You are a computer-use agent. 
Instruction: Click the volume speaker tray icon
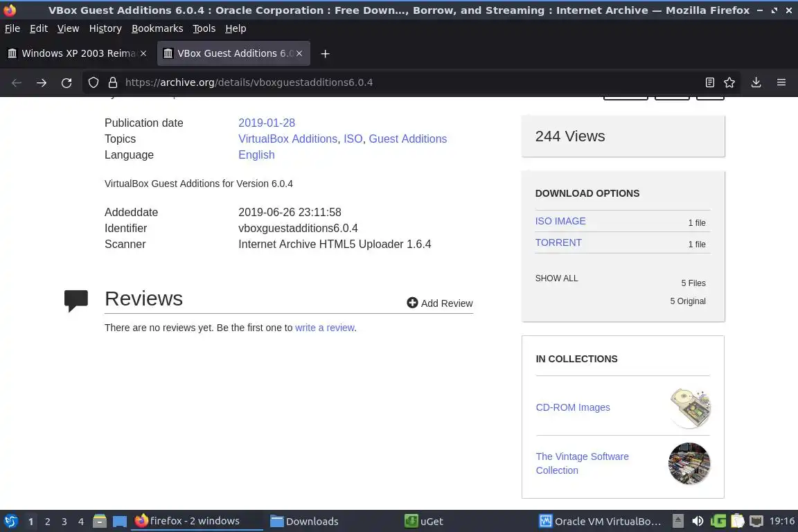[x=698, y=521]
